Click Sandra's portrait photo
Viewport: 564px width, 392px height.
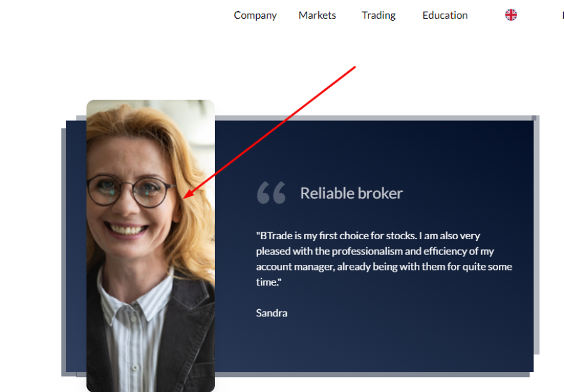pyautogui.click(x=150, y=245)
